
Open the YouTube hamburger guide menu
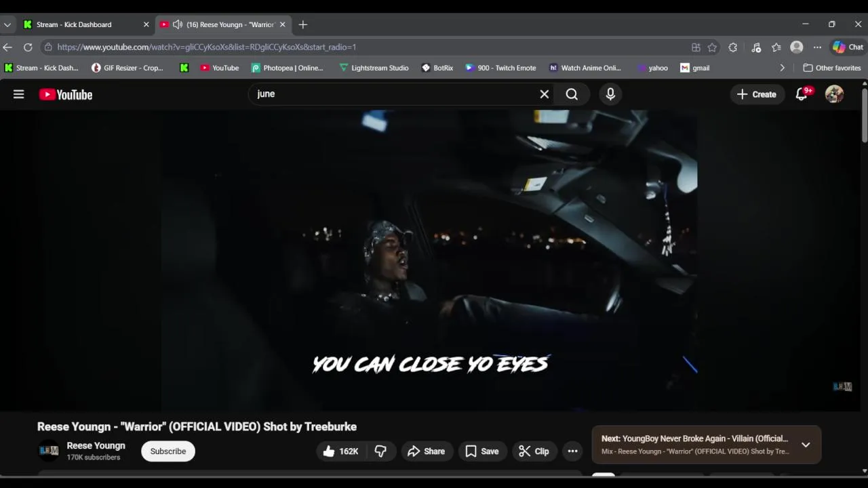18,94
